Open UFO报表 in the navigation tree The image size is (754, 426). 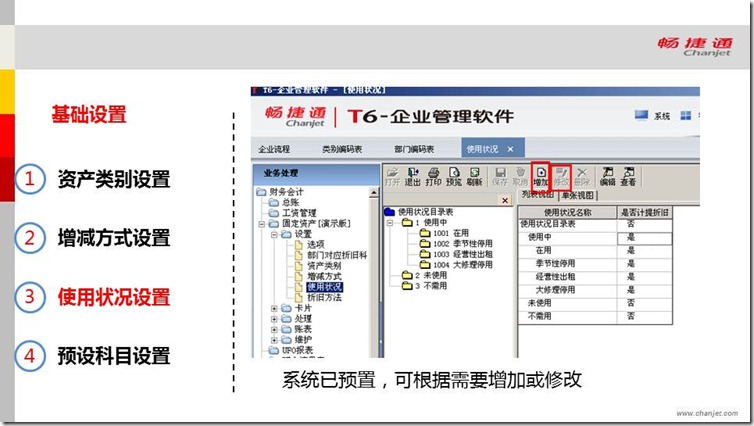pos(297,351)
